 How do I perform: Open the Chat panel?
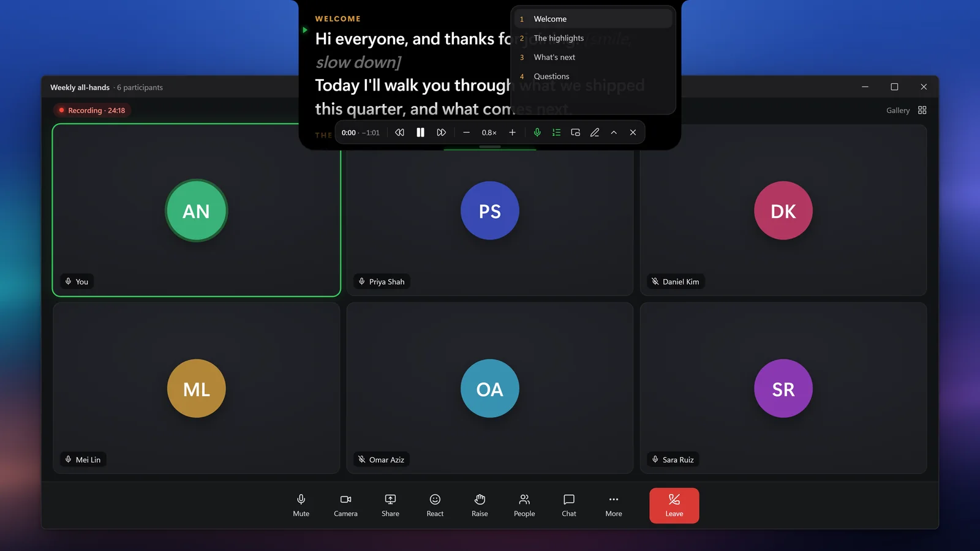(569, 505)
